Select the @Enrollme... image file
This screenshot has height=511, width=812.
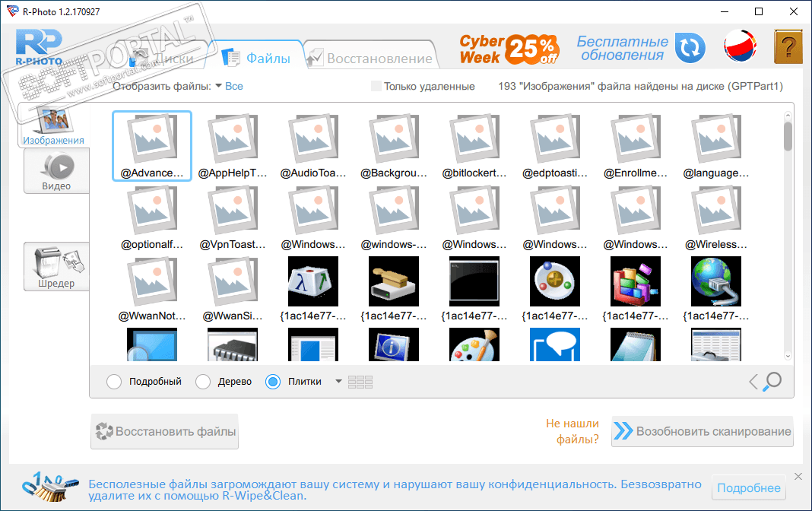point(636,146)
